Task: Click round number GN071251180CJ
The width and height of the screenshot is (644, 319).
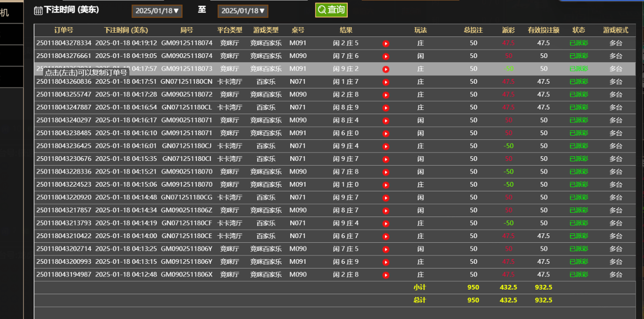Action: point(187,146)
